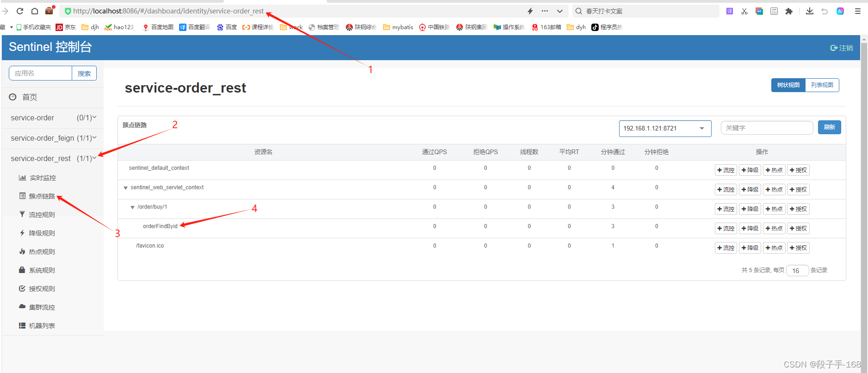Click the scissors screenshot extension icon
Screen dimensions: 868x373
pyautogui.click(x=744, y=11)
